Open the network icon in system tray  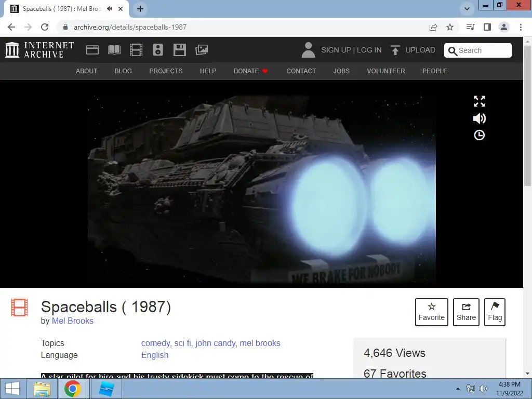pos(471,389)
